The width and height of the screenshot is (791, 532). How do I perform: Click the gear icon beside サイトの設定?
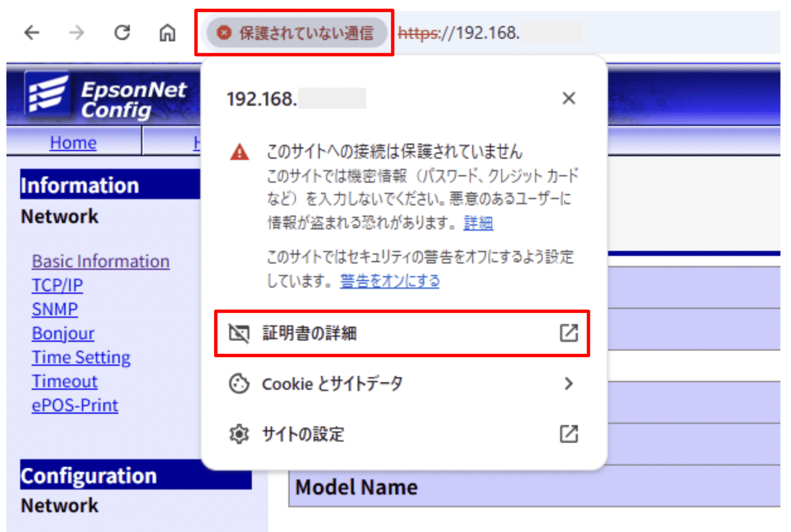[239, 434]
